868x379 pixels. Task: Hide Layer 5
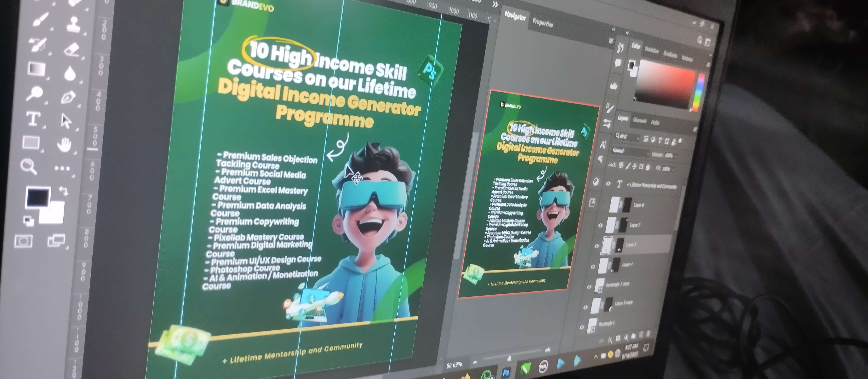[596, 246]
